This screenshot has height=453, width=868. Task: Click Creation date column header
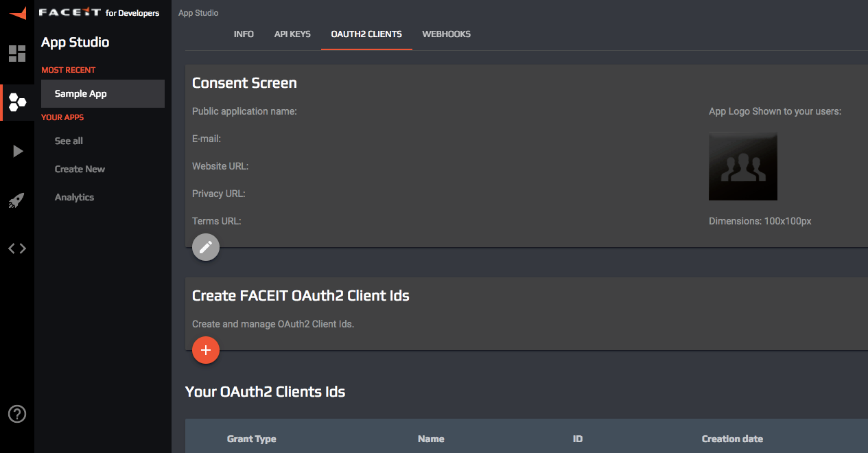click(732, 439)
